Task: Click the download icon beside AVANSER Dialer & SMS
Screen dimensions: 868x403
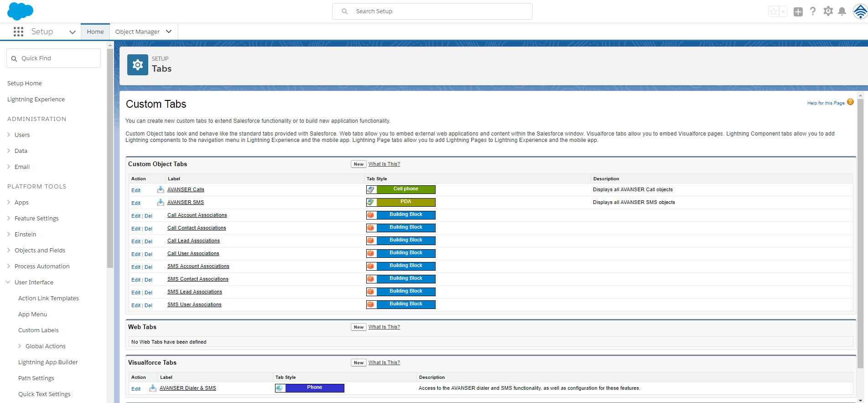Action: pyautogui.click(x=153, y=388)
